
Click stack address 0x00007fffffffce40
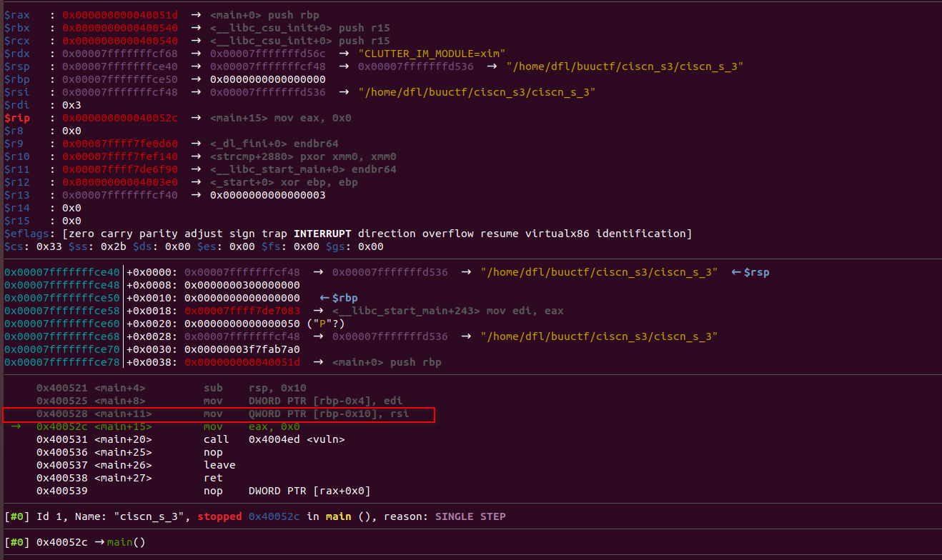tap(63, 272)
